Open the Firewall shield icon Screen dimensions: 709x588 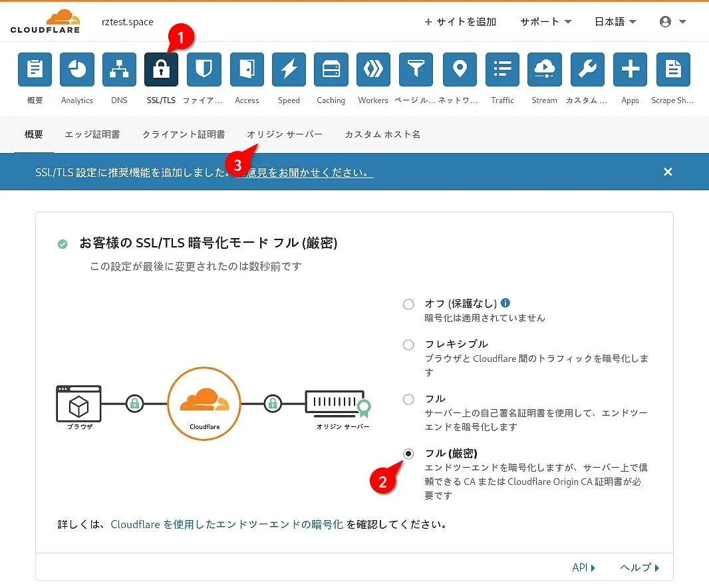tap(204, 70)
